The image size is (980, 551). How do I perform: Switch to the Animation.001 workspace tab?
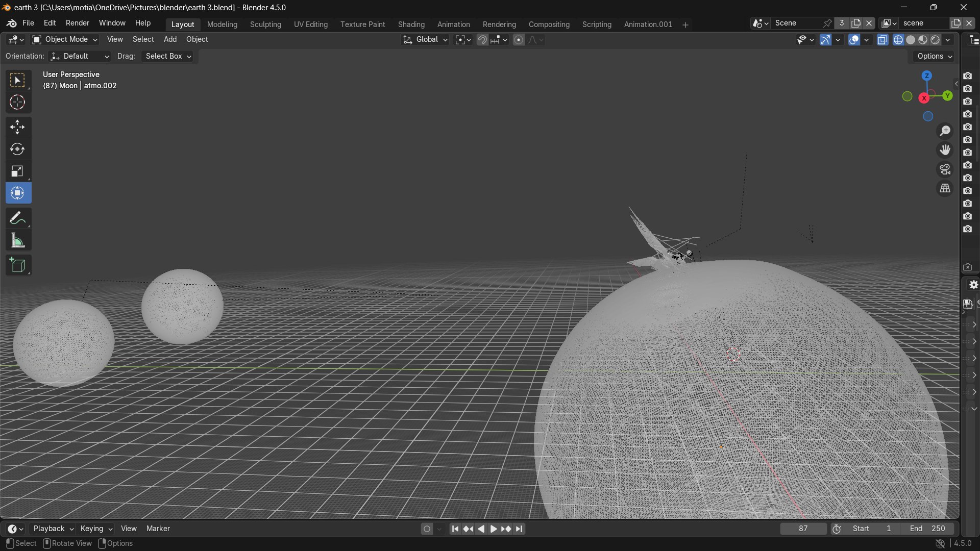pyautogui.click(x=648, y=24)
